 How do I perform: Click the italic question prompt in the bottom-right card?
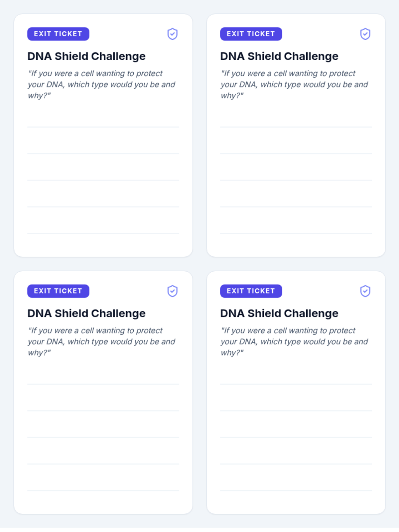(x=294, y=341)
